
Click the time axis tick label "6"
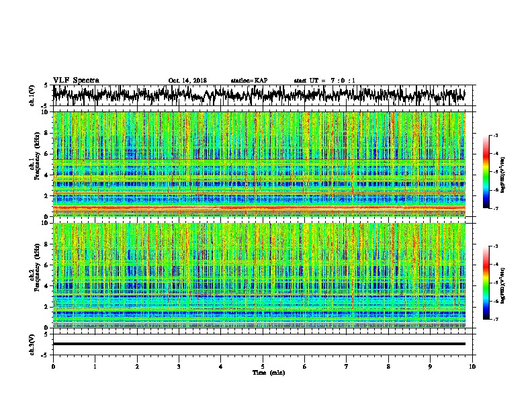click(x=305, y=367)
